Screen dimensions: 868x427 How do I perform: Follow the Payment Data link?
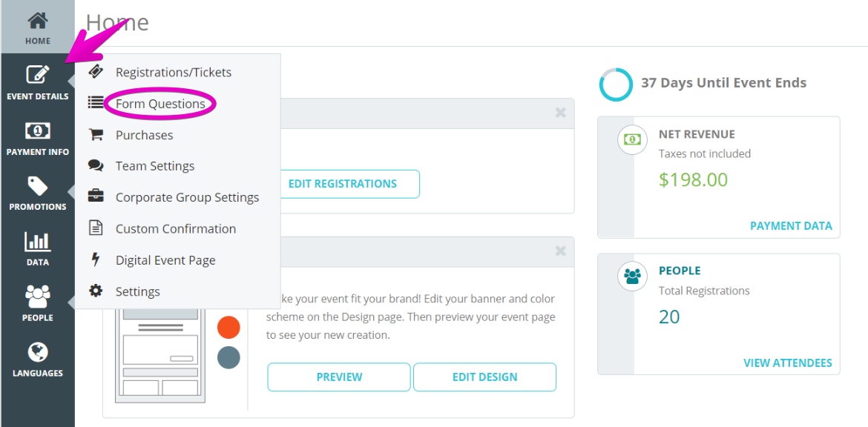[x=791, y=225]
